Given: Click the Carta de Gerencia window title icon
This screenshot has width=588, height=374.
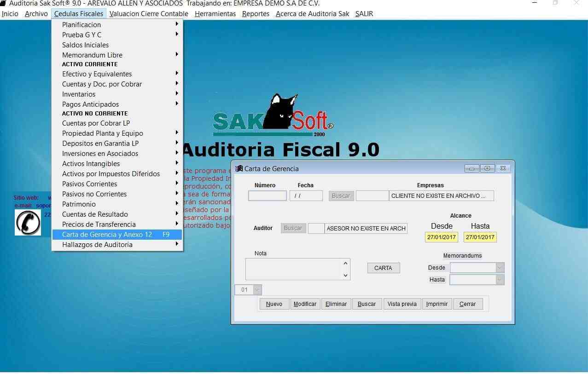Looking at the screenshot, I should point(239,168).
